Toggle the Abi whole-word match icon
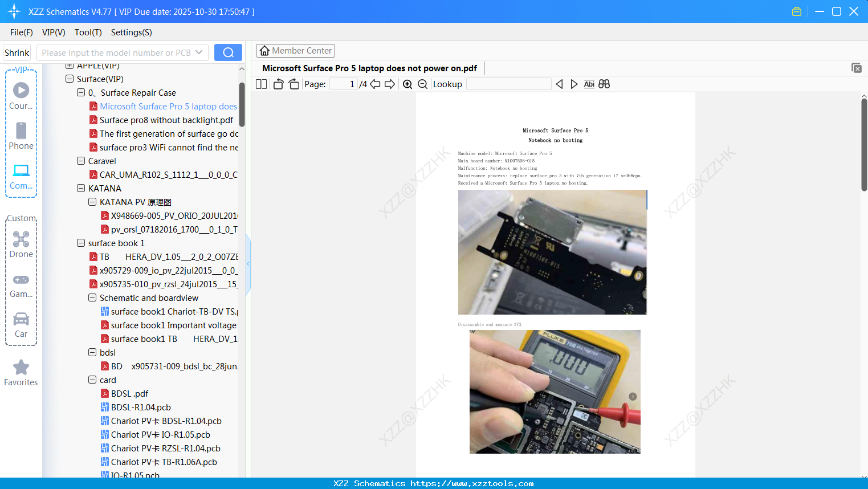Viewport: 868px width, 489px height. [x=589, y=84]
